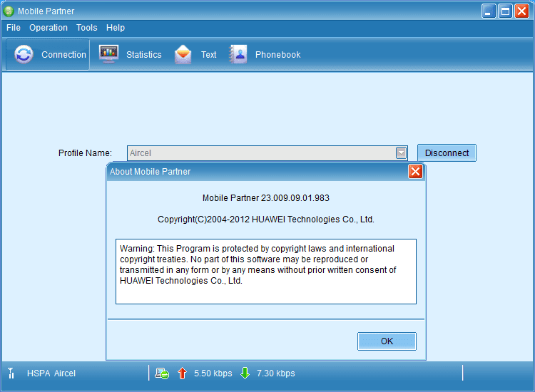
Task: Click the network connection status icon
Action: pyautogui.click(x=162, y=373)
